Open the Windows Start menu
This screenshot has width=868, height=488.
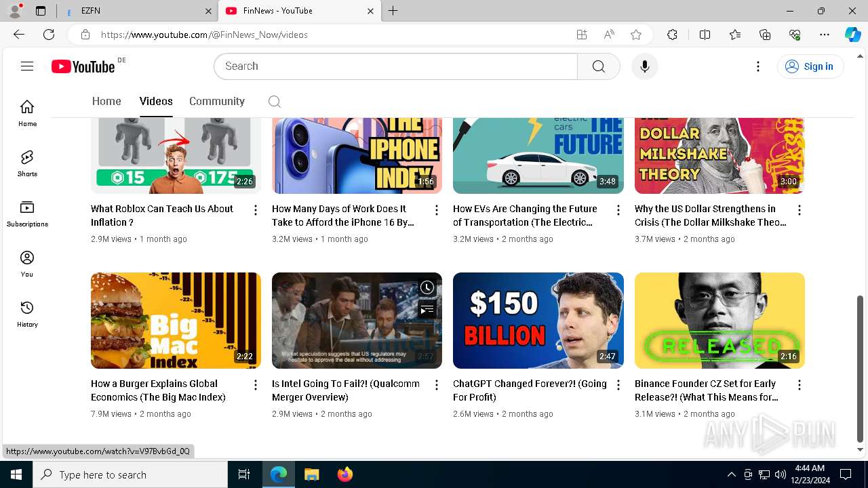click(16, 474)
